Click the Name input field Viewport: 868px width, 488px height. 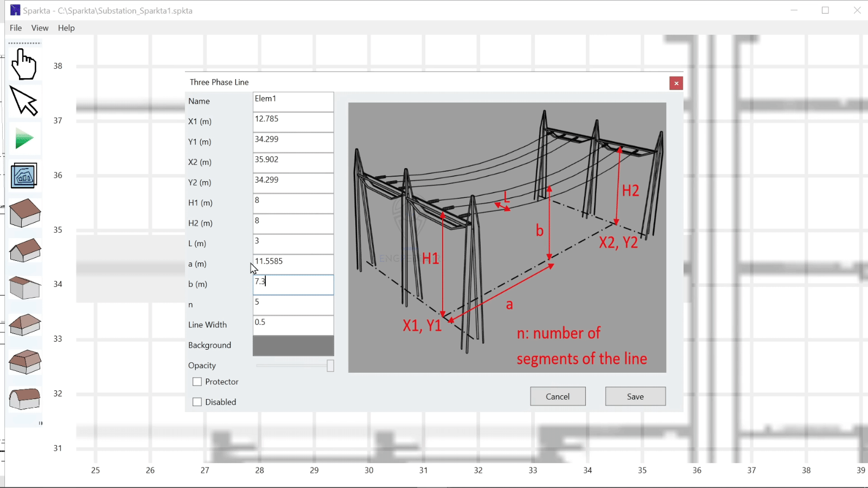293,101
